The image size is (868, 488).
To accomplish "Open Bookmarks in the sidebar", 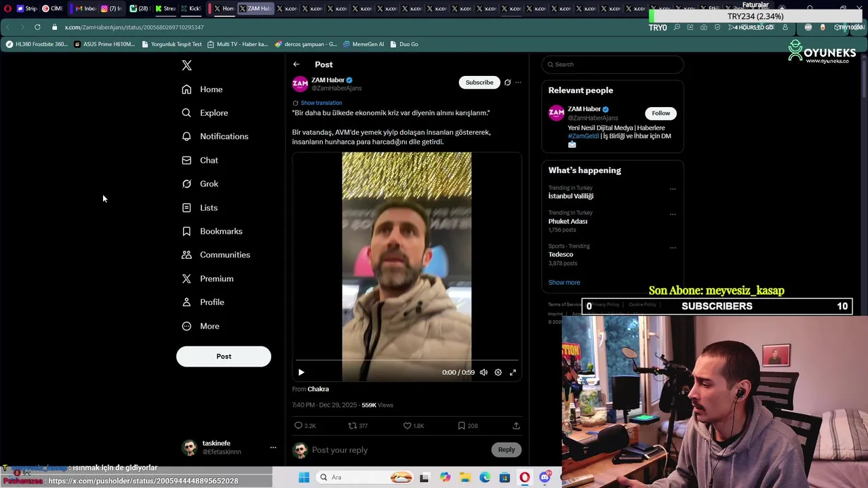I will (x=212, y=231).
